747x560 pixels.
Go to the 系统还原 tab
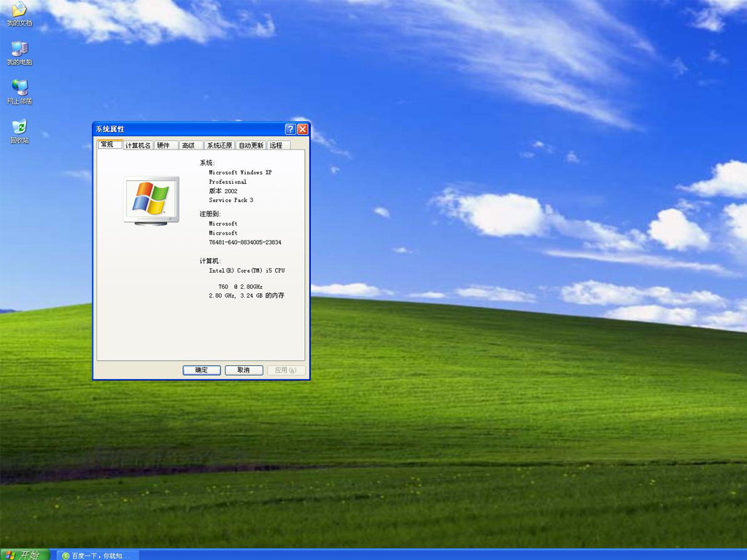219,146
